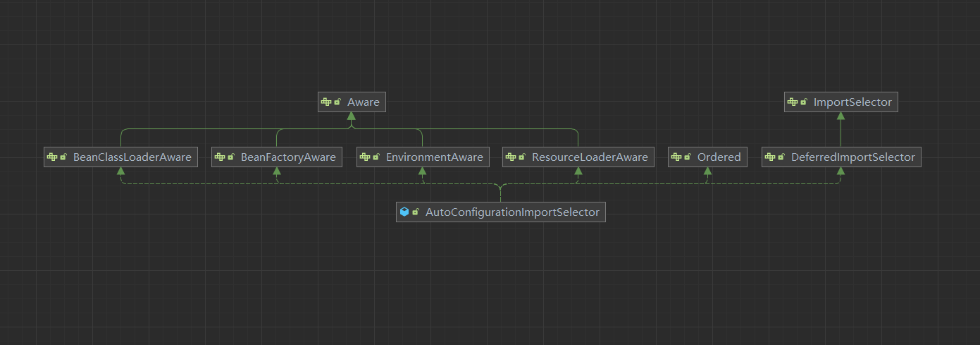This screenshot has height=345, width=980.
Task: Click the interface icon on BeanClassLoaderAware
Action: click(51, 157)
